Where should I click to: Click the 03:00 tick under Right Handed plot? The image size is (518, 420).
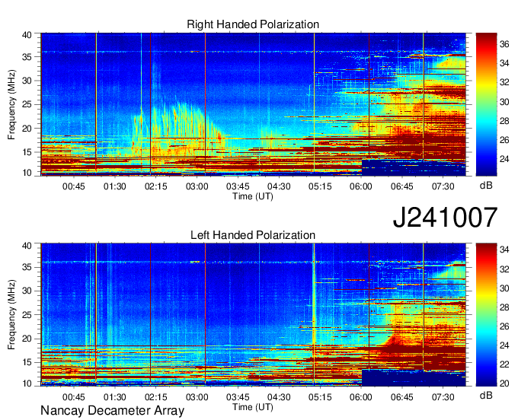pos(197,186)
